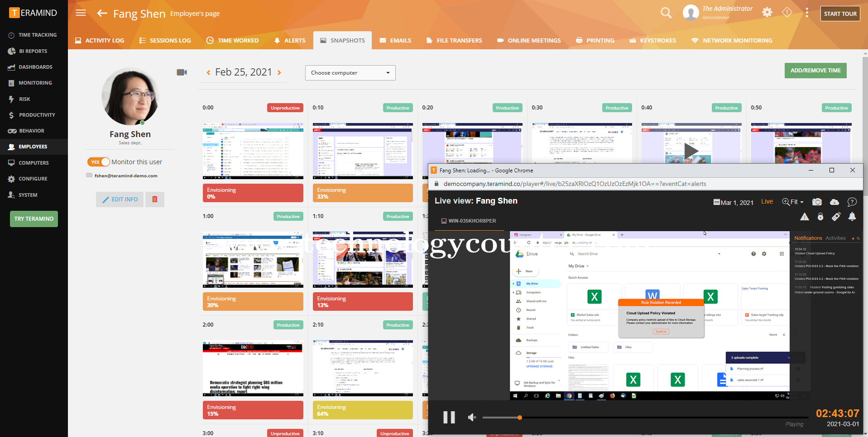
Task: Open Behavior section in sidebar
Action: pos(34,131)
